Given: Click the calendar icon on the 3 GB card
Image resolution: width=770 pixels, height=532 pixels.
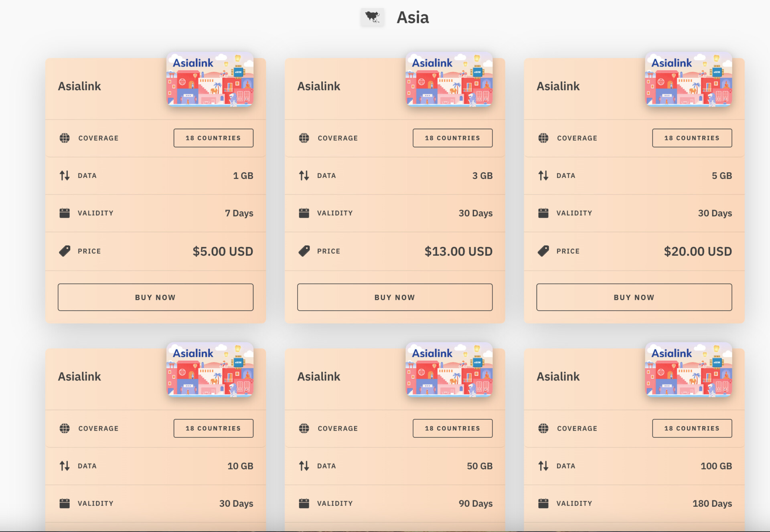Looking at the screenshot, I should [304, 213].
